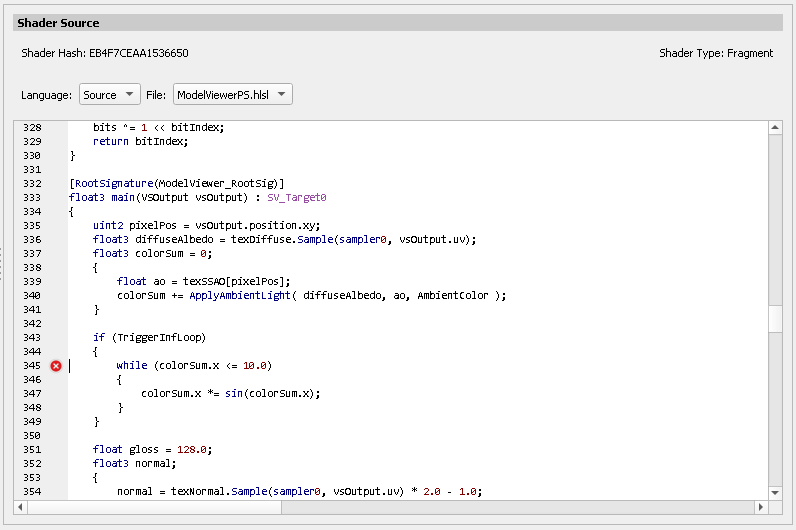Click the 'float gloss = 128.0' line
Viewport: 796px width, 530px height.
point(153,450)
